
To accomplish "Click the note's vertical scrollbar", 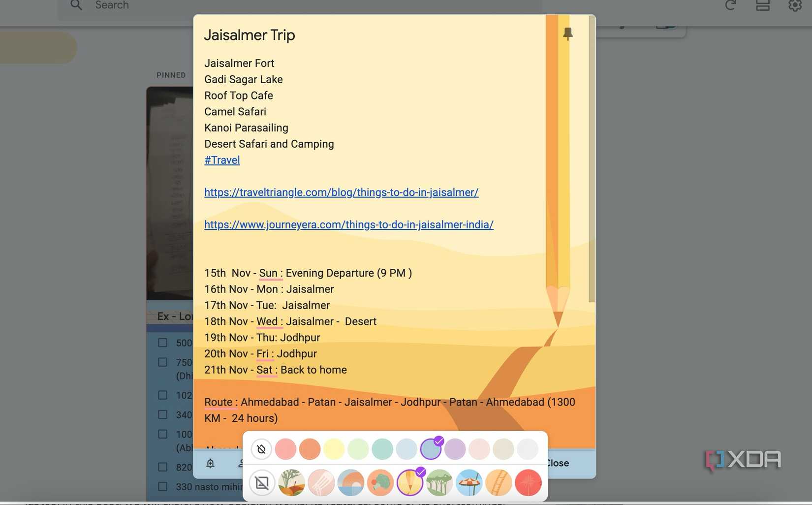I will click(x=592, y=159).
